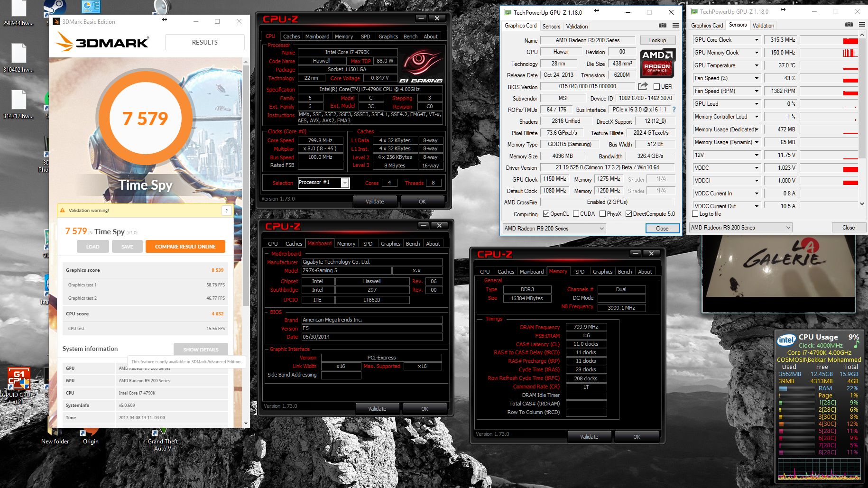Enable the Log to file checkbox

pyautogui.click(x=695, y=214)
